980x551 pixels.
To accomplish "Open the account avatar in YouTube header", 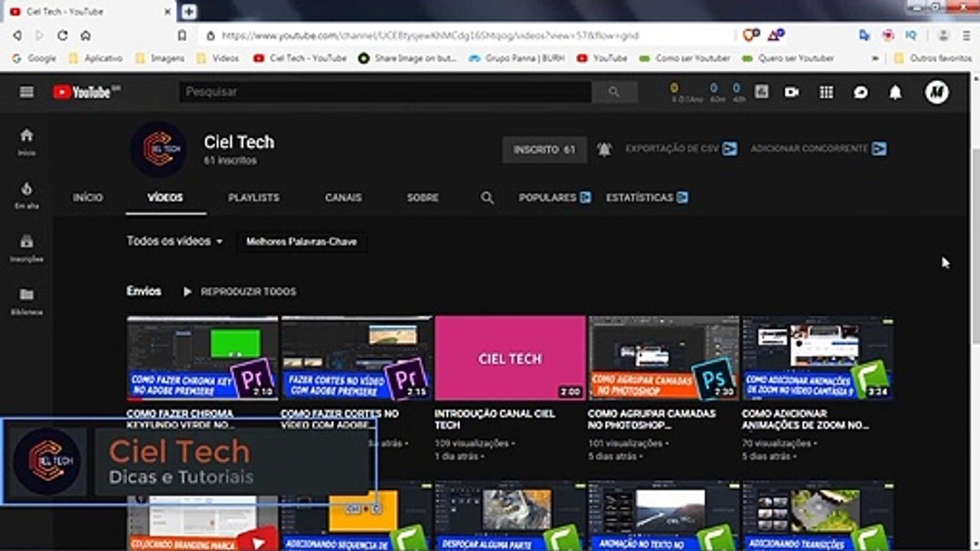I will tap(936, 92).
